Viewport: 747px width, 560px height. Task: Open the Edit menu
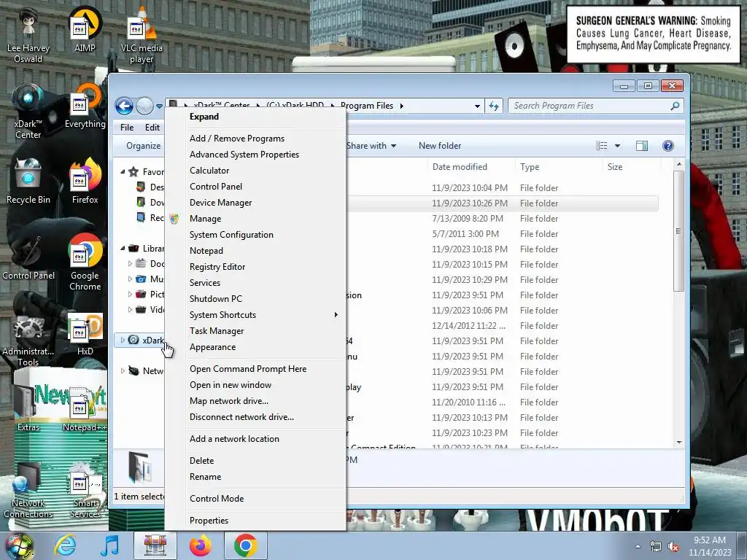pos(152,128)
